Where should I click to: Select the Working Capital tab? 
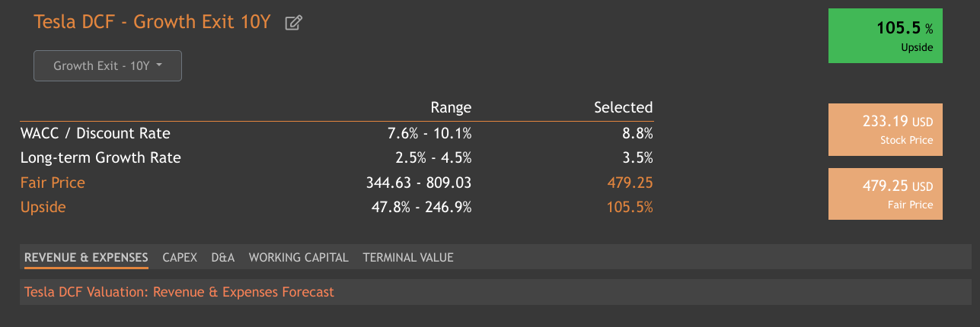pos(298,257)
